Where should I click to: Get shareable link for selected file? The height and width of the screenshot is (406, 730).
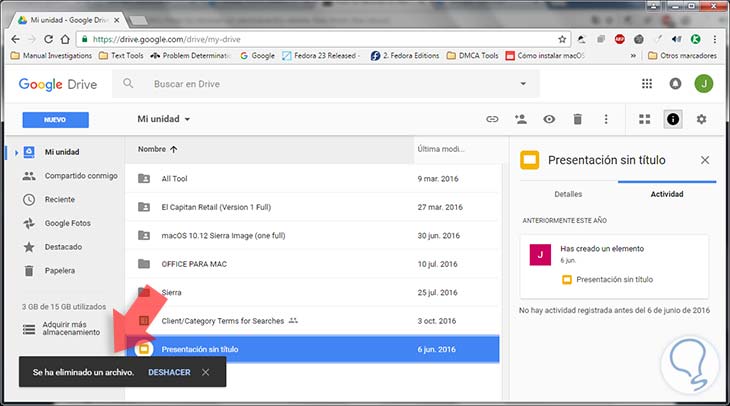point(492,119)
